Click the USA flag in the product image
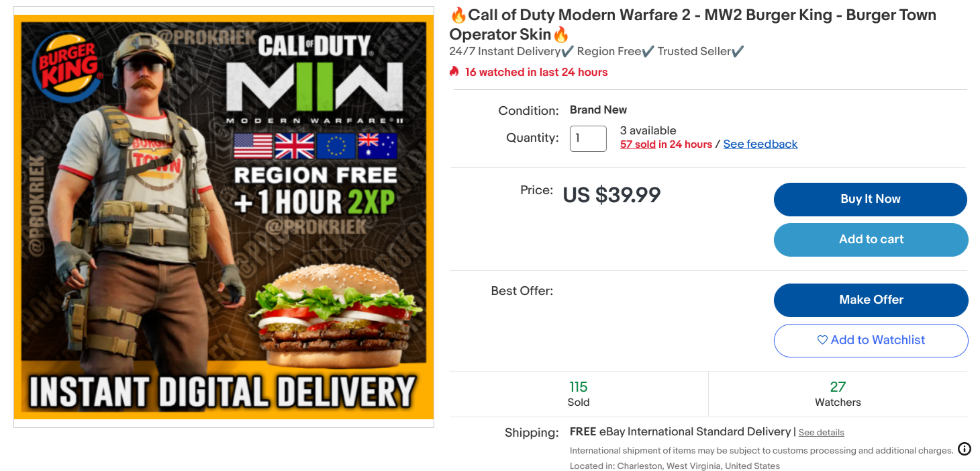The image size is (980, 471). [x=253, y=146]
